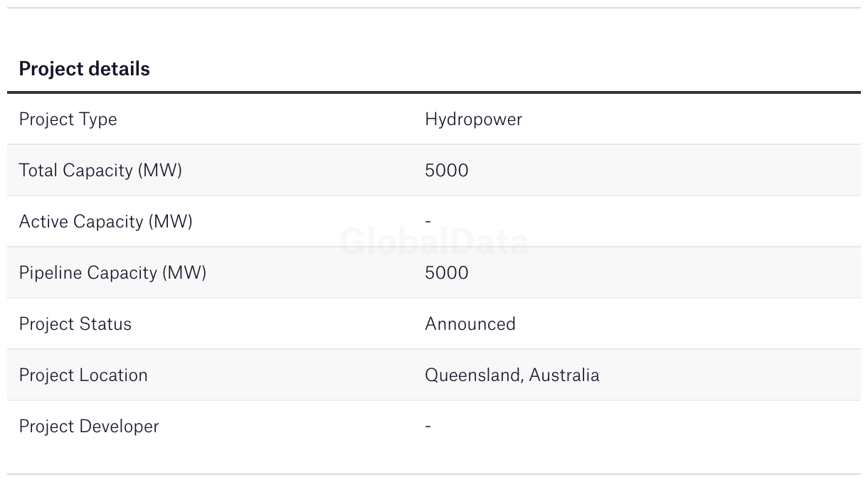Select the Project Status label
This screenshot has height=482, width=868.
coord(75,324)
